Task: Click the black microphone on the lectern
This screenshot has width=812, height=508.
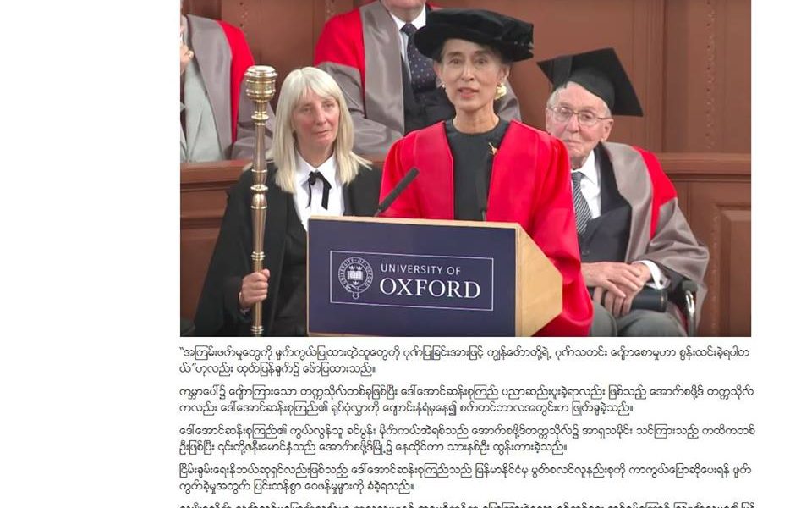Action: click(398, 191)
